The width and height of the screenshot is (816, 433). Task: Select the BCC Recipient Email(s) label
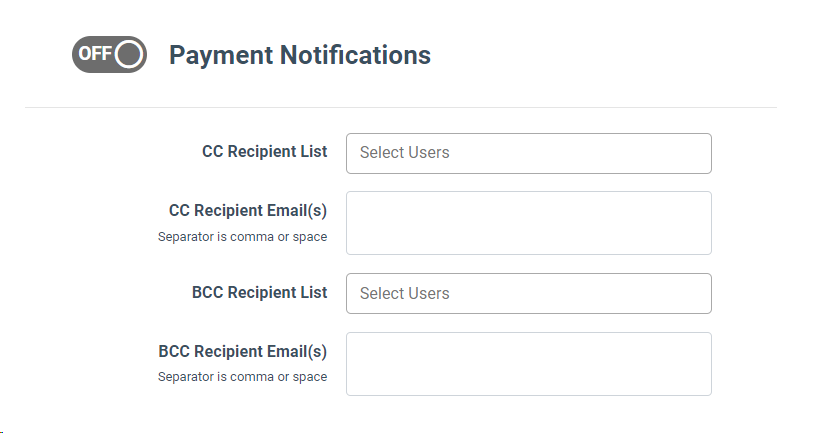(243, 352)
